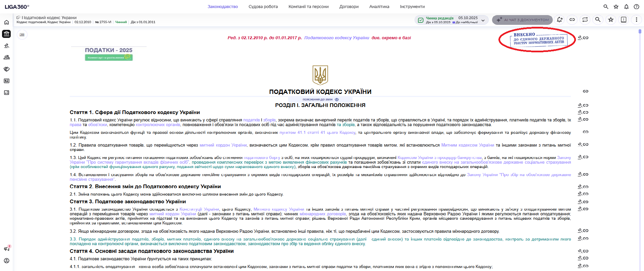Image resolution: width=644 pixels, height=271 pixels.
Task: Follow the 'Митним кодексом України' link
Action: coord(468,145)
